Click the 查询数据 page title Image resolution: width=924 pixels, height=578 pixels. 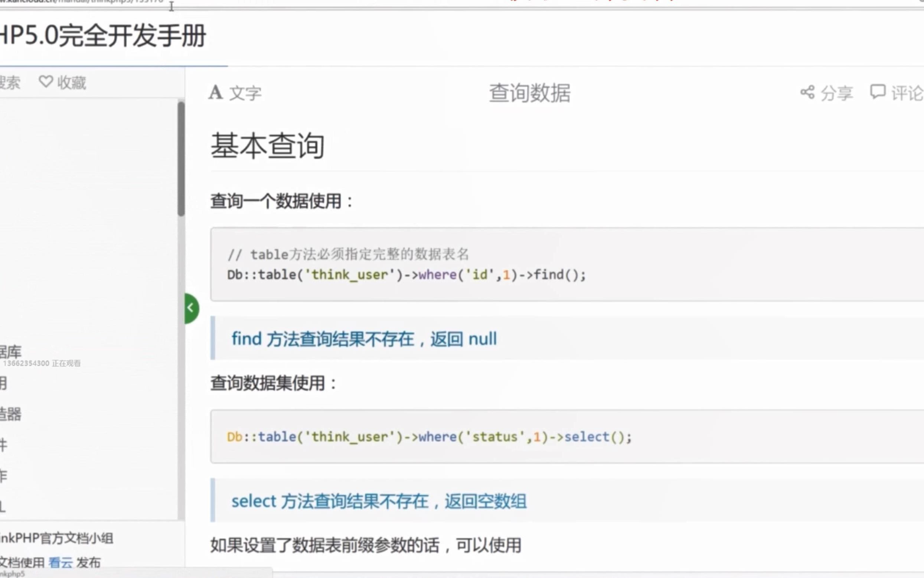tap(530, 93)
